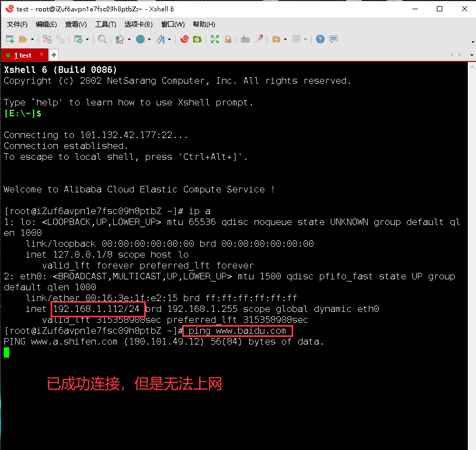Click the 'ping www.baidu.com' command text
The image size is (476, 450).
pos(237,330)
